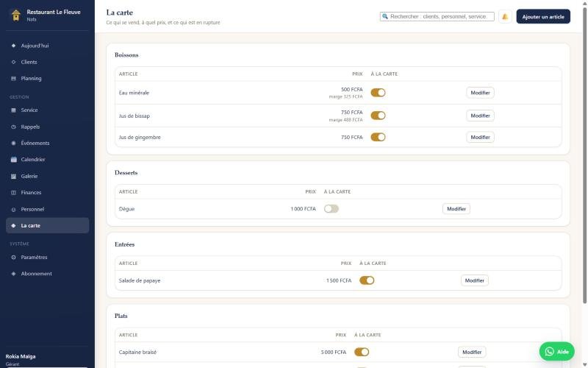Click the Aujourd'hui diamond icon in sidebar
588x368 pixels.
click(13, 46)
